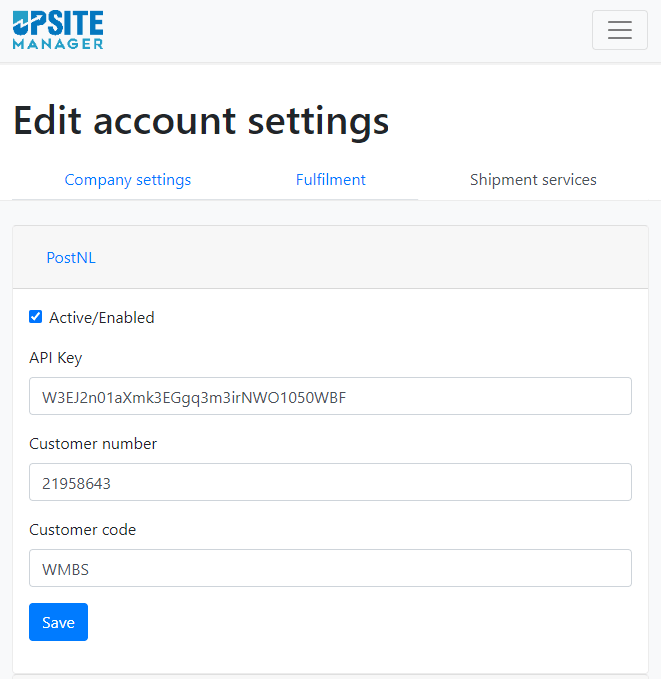661x679 pixels.
Task: Click the MANAGER wordmark under the logo
Action: [58, 44]
